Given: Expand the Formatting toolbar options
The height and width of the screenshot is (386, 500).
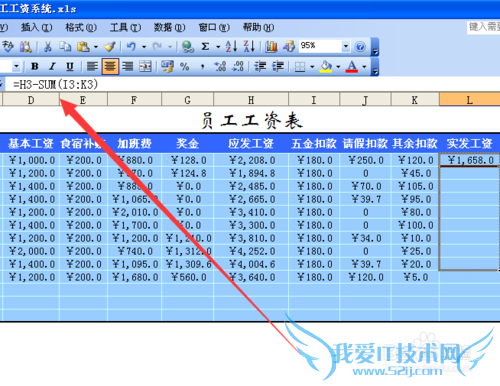Looking at the screenshot, I should click(x=375, y=67).
